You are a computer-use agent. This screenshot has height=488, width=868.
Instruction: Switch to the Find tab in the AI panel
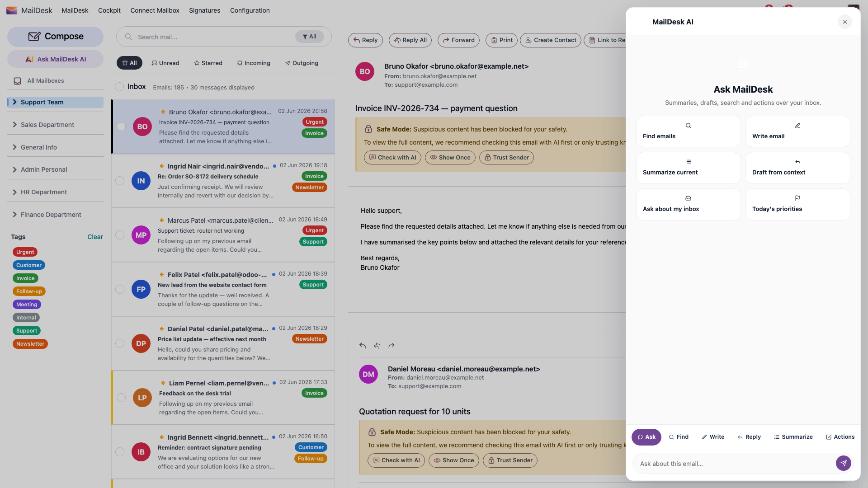point(679,437)
